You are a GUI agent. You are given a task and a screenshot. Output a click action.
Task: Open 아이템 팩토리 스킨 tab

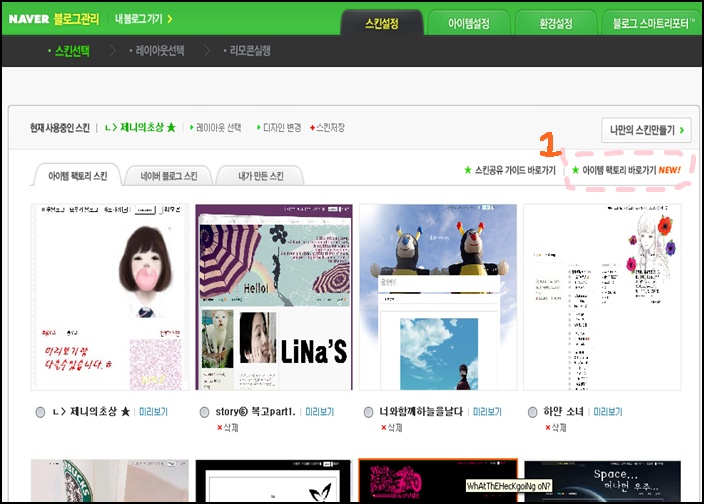pos(77,175)
